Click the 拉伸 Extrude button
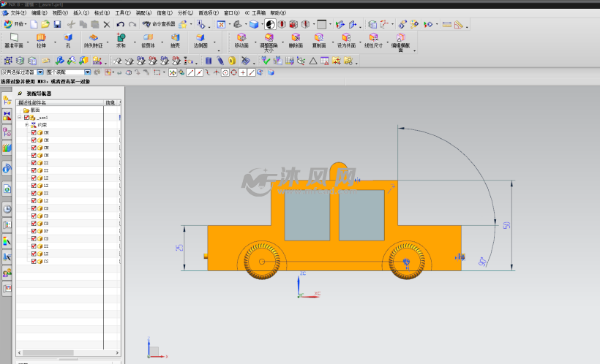Image resolution: width=600 pixels, height=364 pixels. pyautogui.click(x=41, y=41)
